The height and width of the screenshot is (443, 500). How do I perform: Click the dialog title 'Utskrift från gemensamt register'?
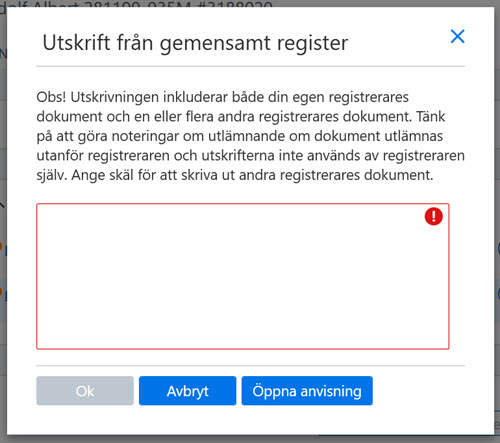click(195, 43)
